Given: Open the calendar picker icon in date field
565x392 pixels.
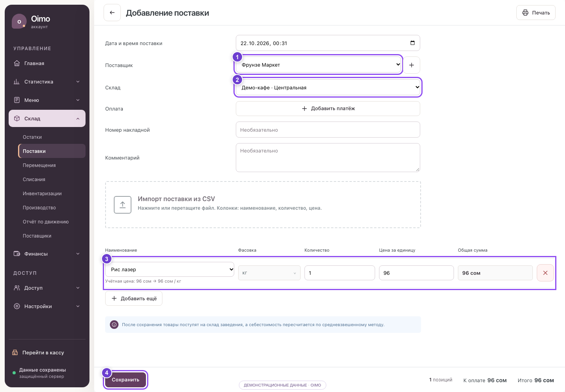Looking at the screenshot, I should (412, 43).
